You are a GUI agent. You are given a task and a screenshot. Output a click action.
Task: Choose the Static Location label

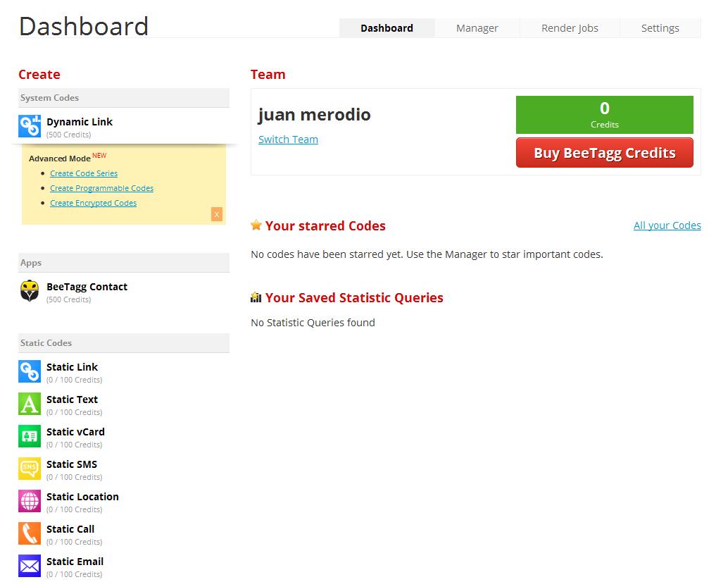[82, 497]
